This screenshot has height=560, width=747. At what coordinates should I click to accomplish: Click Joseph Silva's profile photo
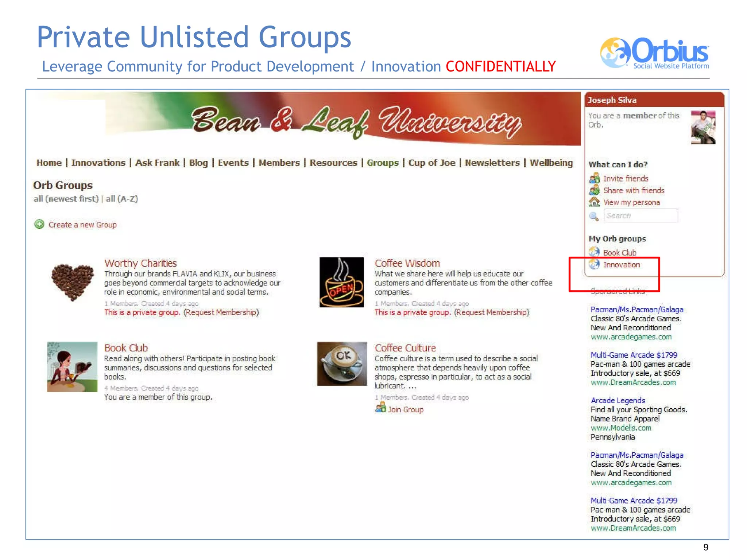click(x=703, y=128)
